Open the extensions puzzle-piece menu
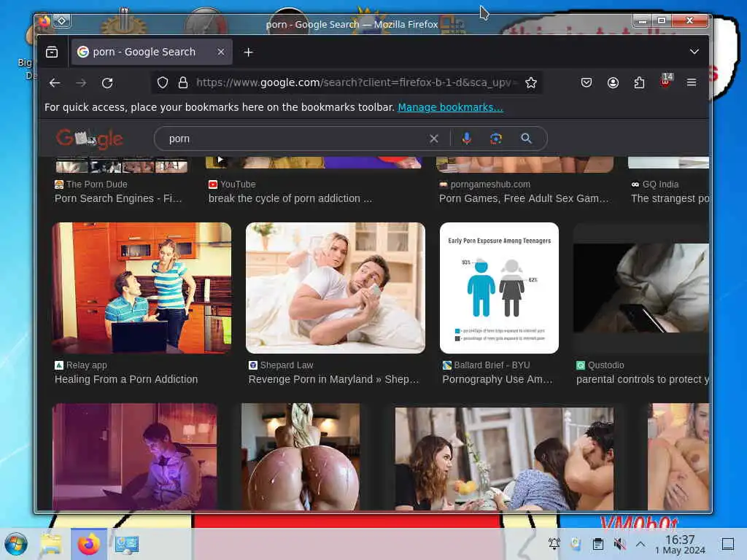747x560 pixels. [x=639, y=83]
